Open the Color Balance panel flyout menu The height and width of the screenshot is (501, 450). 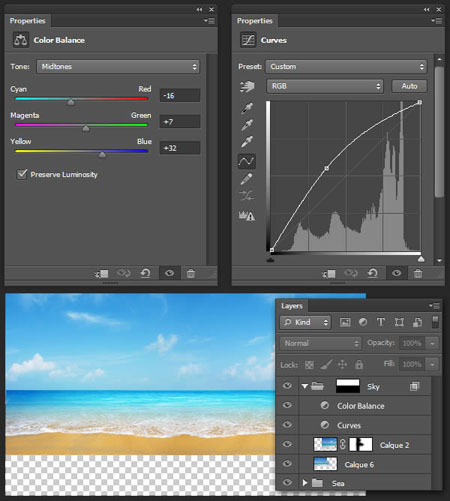[209, 21]
